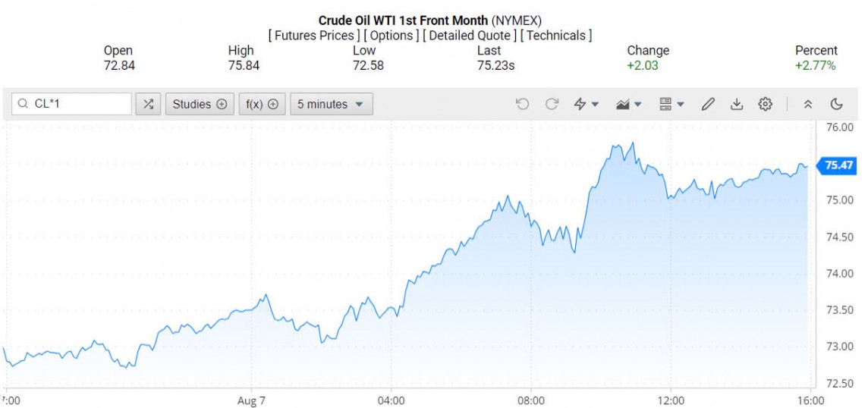Open the Technicals link

[556, 36]
